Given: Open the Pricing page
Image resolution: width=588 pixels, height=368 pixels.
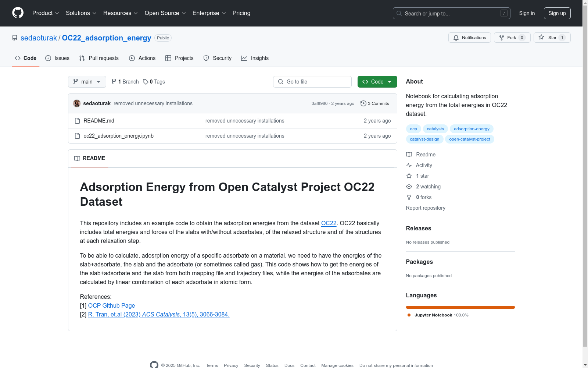Looking at the screenshot, I should point(241,13).
